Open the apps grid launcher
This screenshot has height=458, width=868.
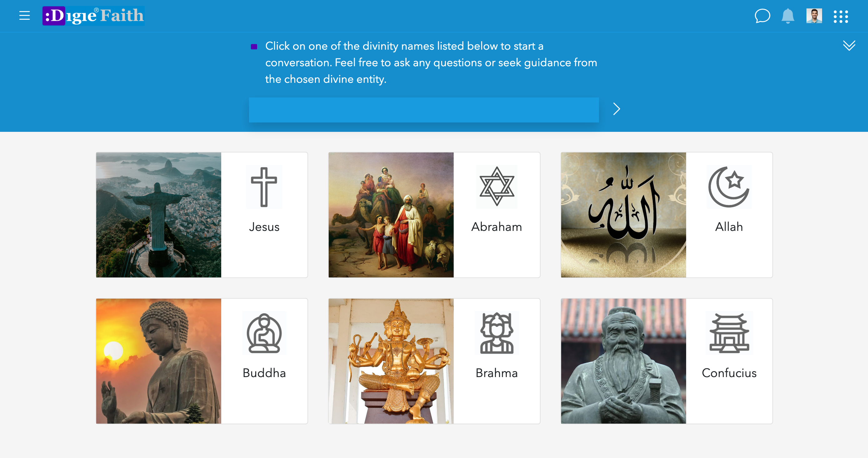[x=841, y=16]
